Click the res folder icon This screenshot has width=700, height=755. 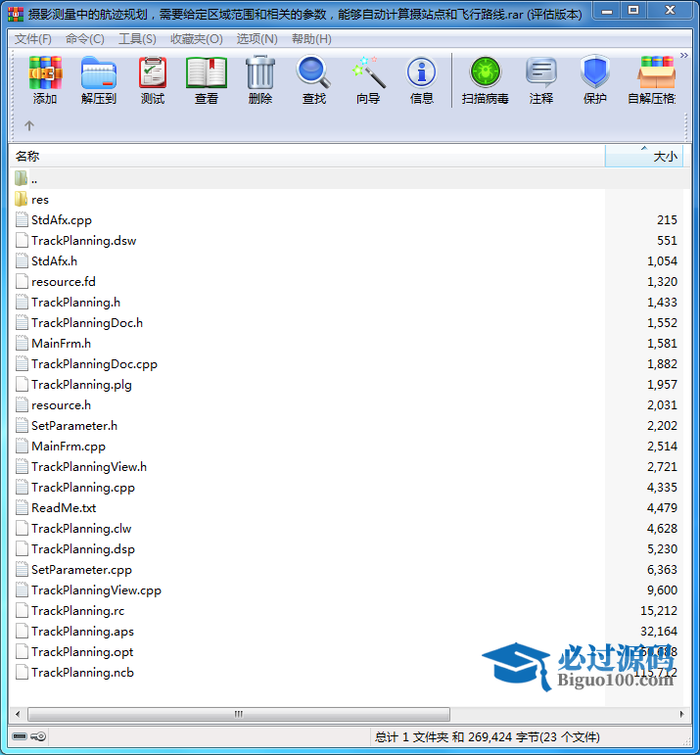click(22, 199)
